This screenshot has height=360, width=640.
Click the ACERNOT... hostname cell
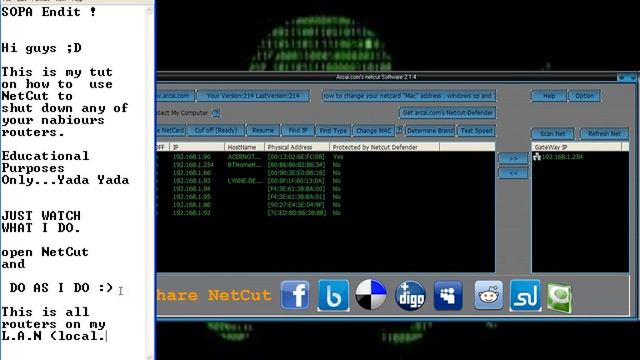tap(244, 157)
